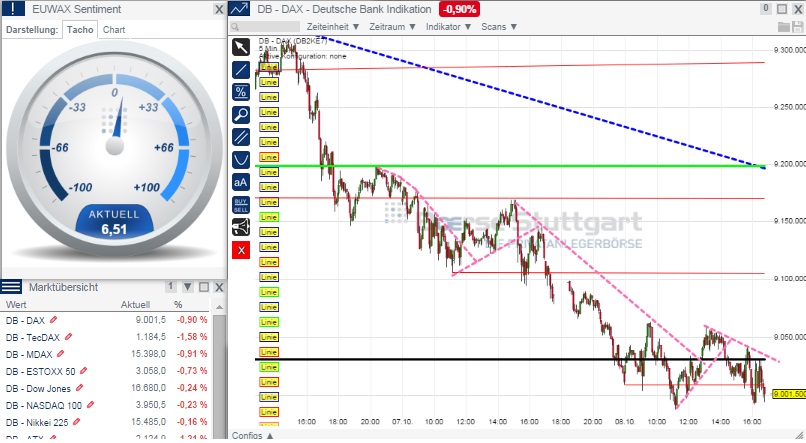The image size is (806, 443).
Task: Click the Darstellung: label
Action: point(32,30)
